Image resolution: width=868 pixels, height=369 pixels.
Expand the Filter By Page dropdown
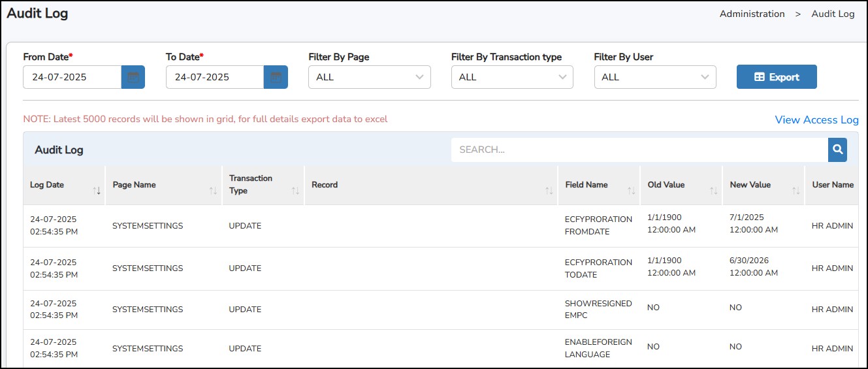point(369,77)
